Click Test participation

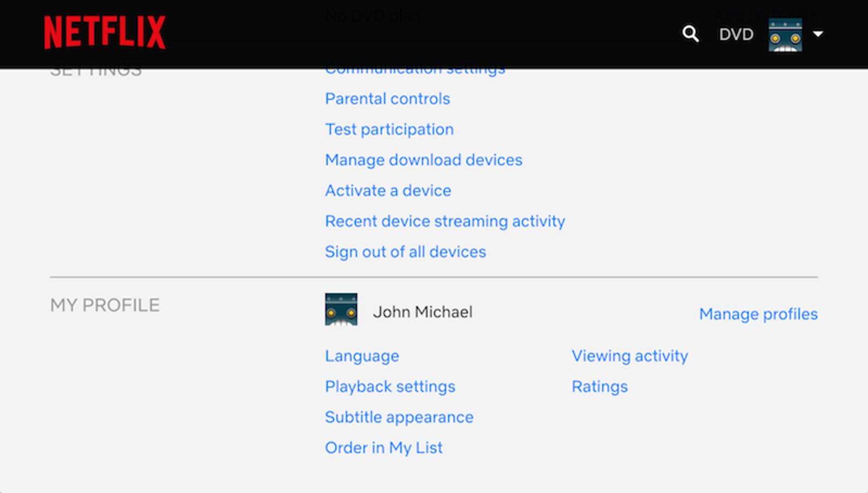(x=389, y=129)
